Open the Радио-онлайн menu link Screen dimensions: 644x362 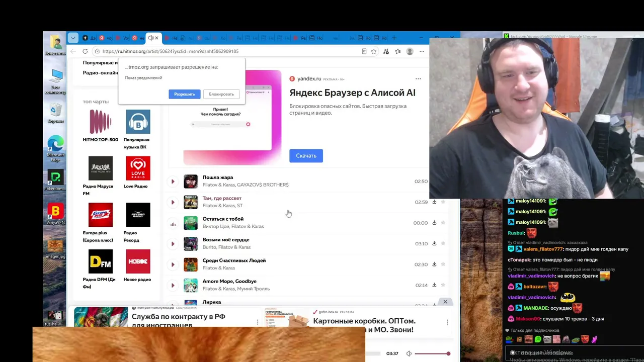pyautogui.click(x=101, y=72)
